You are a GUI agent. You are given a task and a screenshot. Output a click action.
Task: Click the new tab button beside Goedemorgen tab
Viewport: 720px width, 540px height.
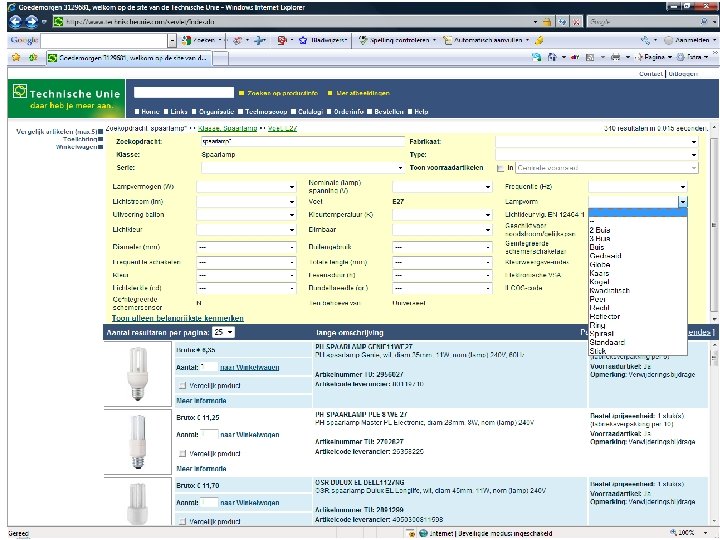pyautogui.click(x=220, y=58)
